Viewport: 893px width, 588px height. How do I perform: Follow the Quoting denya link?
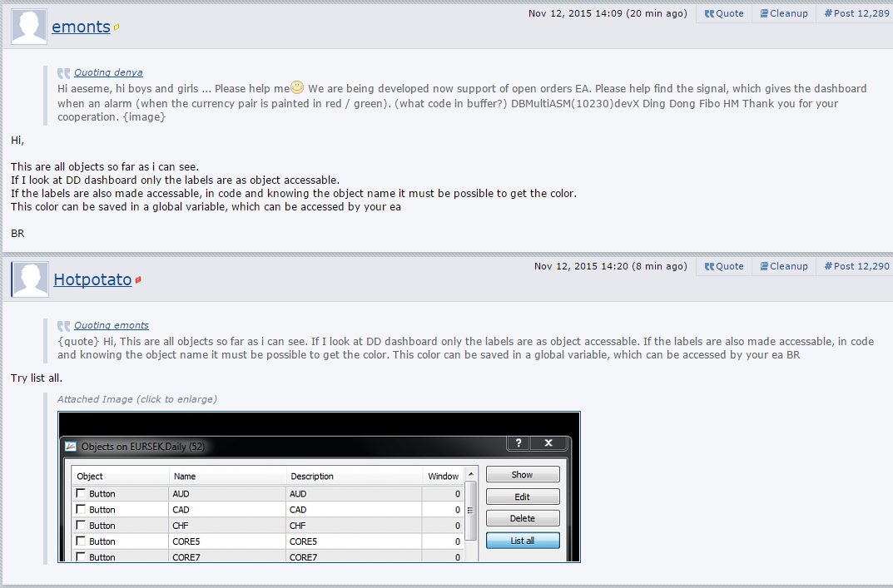(108, 72)
